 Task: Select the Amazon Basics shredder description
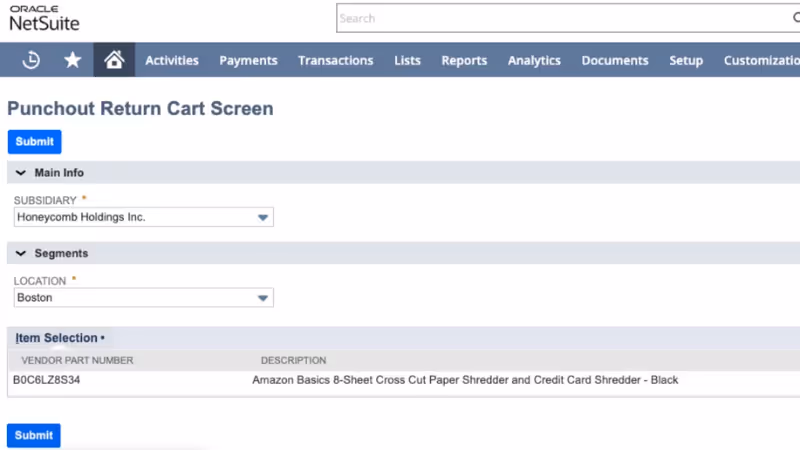465,380
